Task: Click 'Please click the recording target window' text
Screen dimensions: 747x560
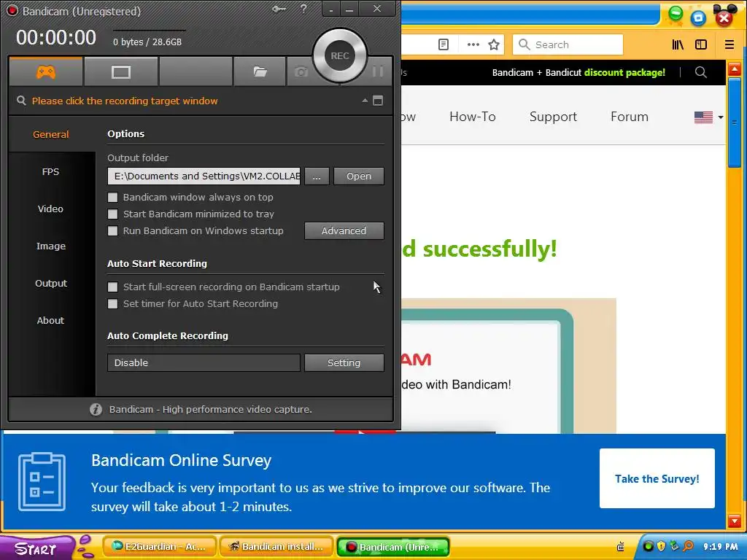Action: [125, 101]
